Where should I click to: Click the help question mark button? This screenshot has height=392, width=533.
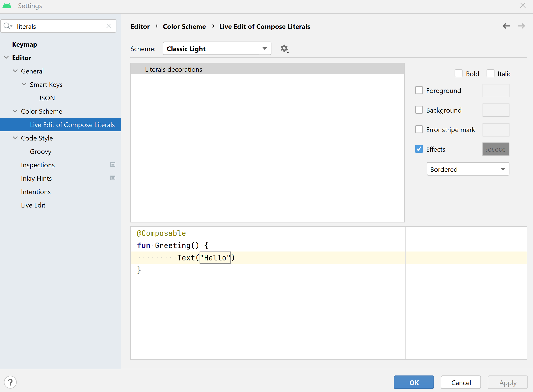(10, 382)
